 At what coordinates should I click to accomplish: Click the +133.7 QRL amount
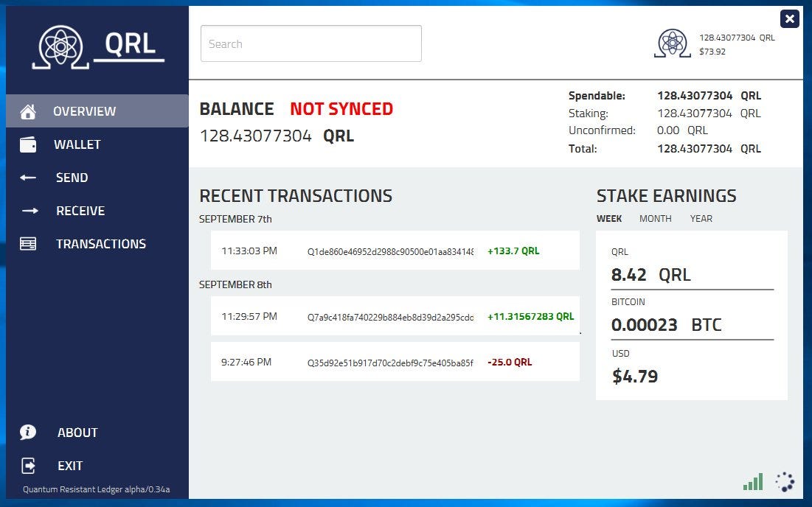(513, 251)
